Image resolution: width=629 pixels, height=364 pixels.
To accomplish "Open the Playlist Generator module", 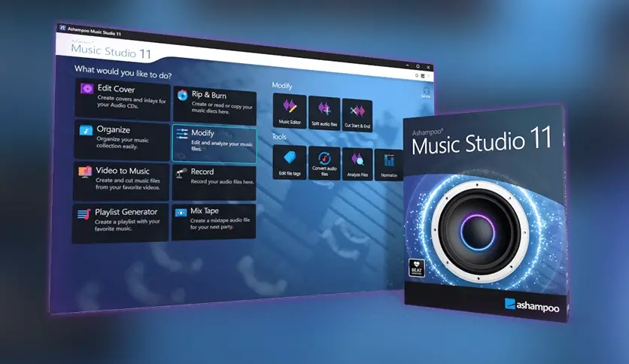I will point(120,223).
